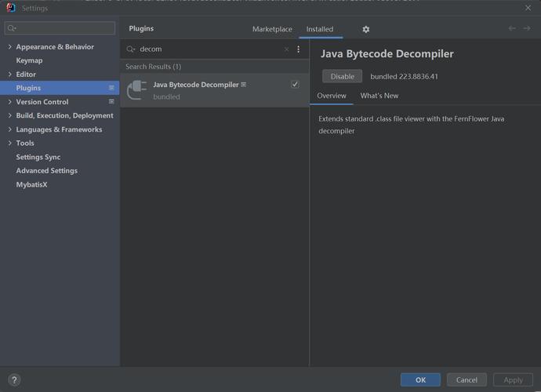
Task: Expand the Appearance & Behavior section
Action: tap(9, 46)
